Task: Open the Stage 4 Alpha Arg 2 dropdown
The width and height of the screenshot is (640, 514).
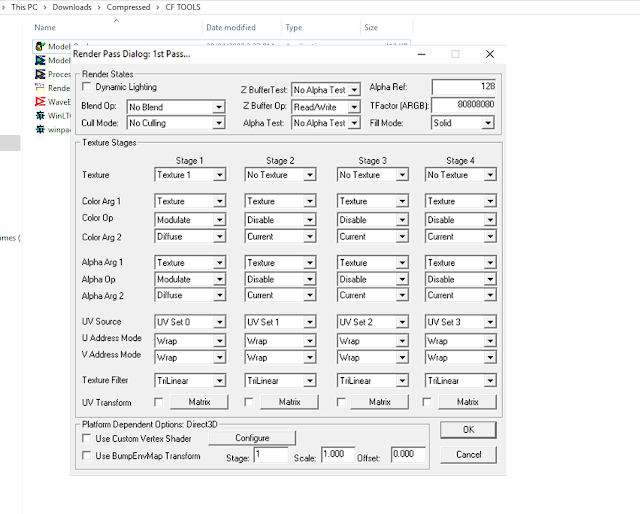Action: click(460, 295)
